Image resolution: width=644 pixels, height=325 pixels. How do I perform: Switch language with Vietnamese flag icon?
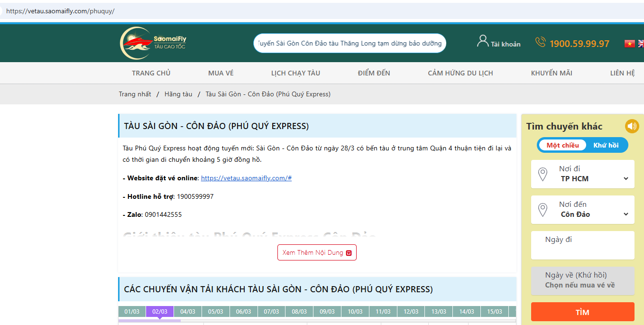click(629, 44)
